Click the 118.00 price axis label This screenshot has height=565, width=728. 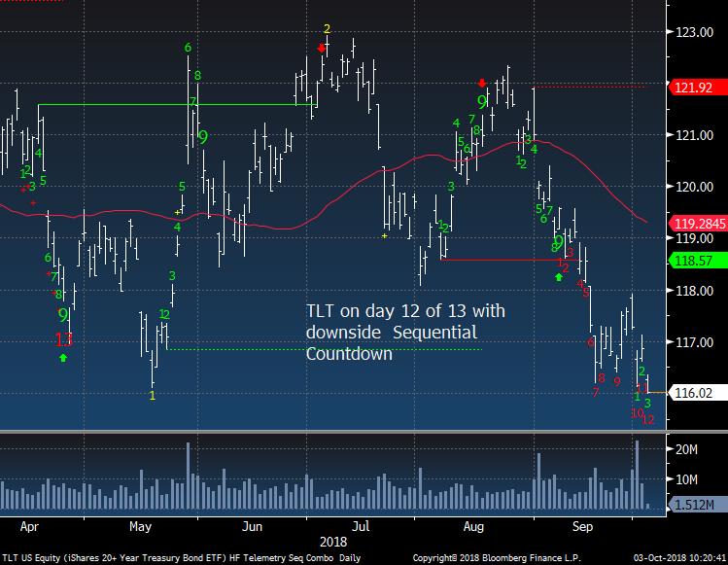694,291
